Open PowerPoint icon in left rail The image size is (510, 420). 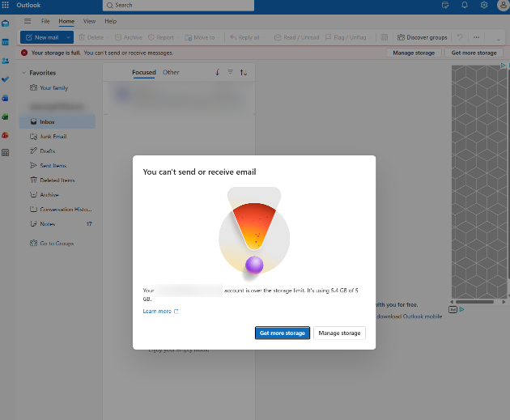tap(5, 135)
